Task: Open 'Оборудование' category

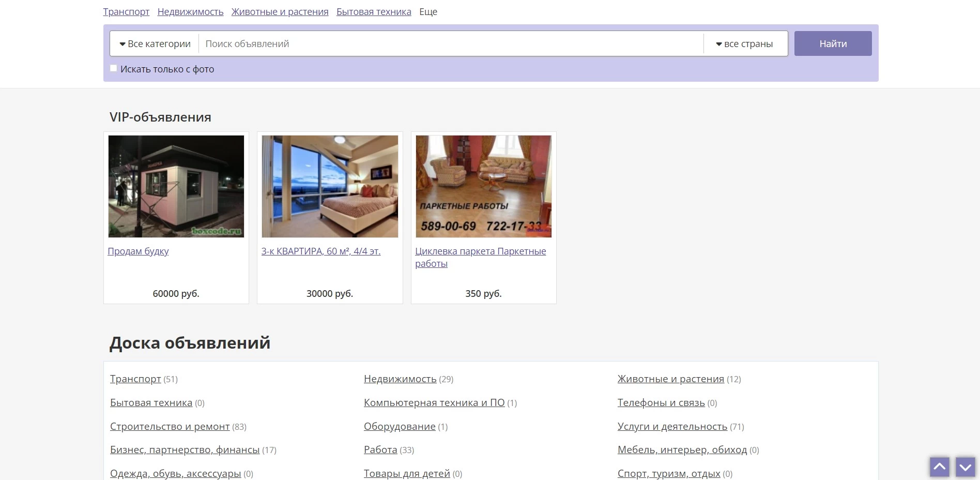Action: click(x=400, y=427)
